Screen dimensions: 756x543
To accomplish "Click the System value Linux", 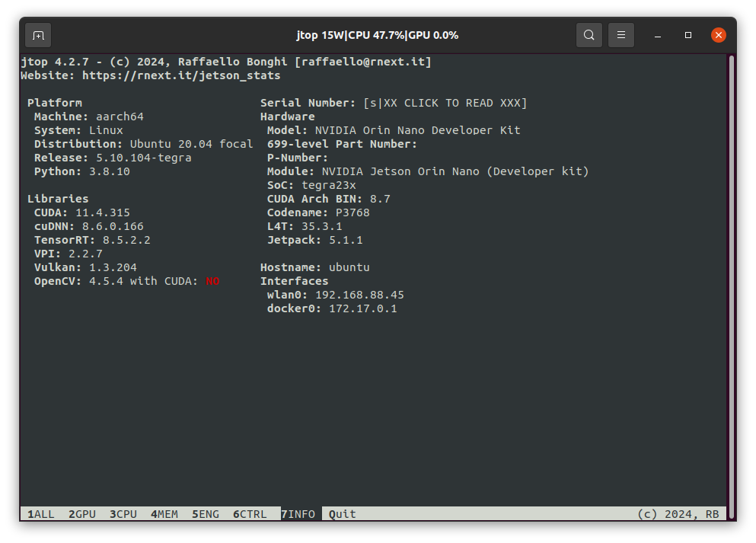I will pyautogui.click(x=106, y=130).
